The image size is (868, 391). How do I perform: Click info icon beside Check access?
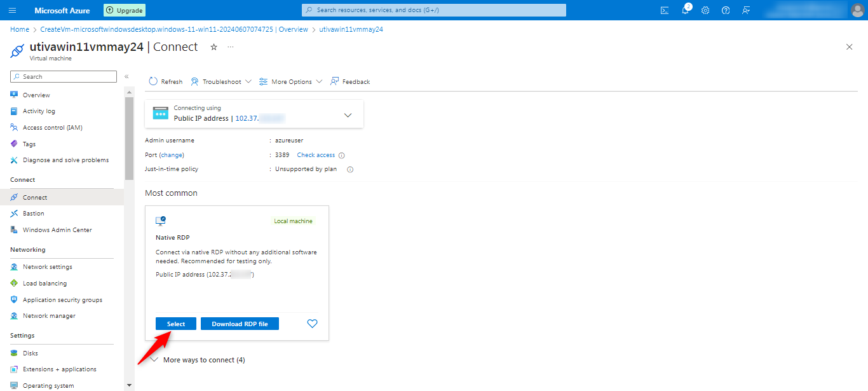coord(341,155)
